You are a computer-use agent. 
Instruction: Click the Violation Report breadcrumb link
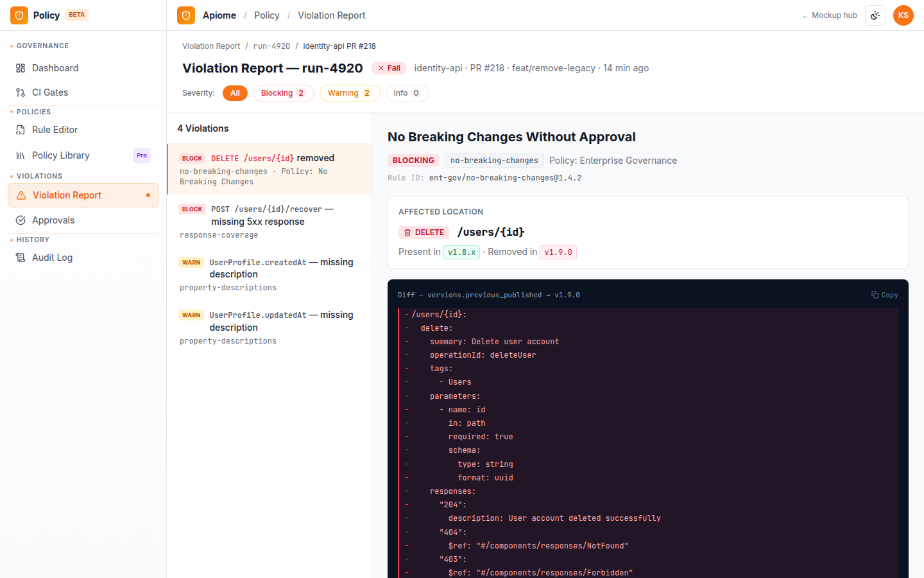coord(211,46)
